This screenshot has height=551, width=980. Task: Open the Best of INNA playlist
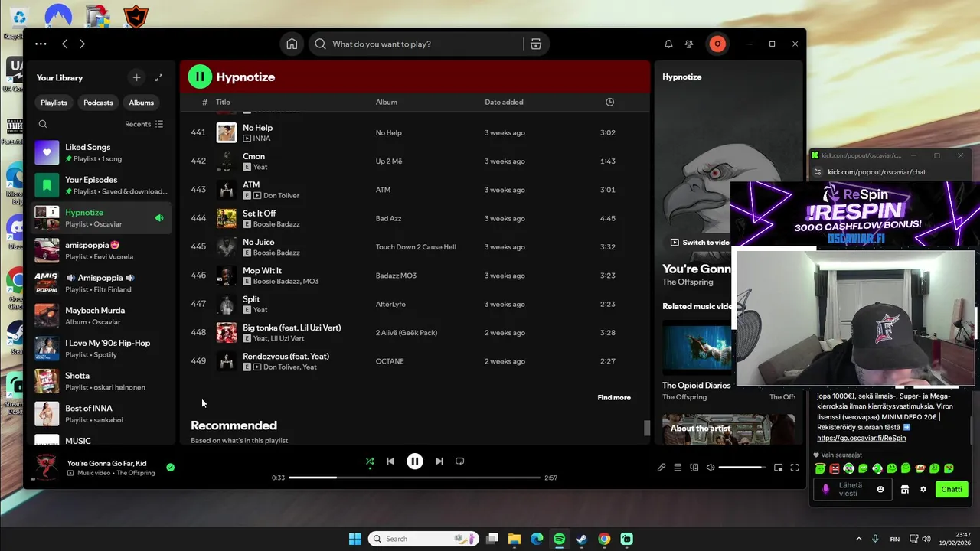click(102, 414)
